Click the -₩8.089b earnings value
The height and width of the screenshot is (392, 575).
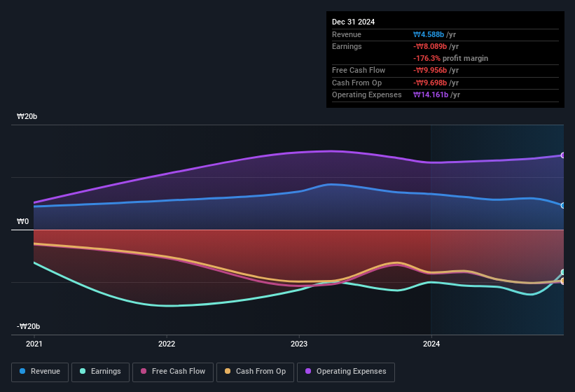(x=430, y=46)
